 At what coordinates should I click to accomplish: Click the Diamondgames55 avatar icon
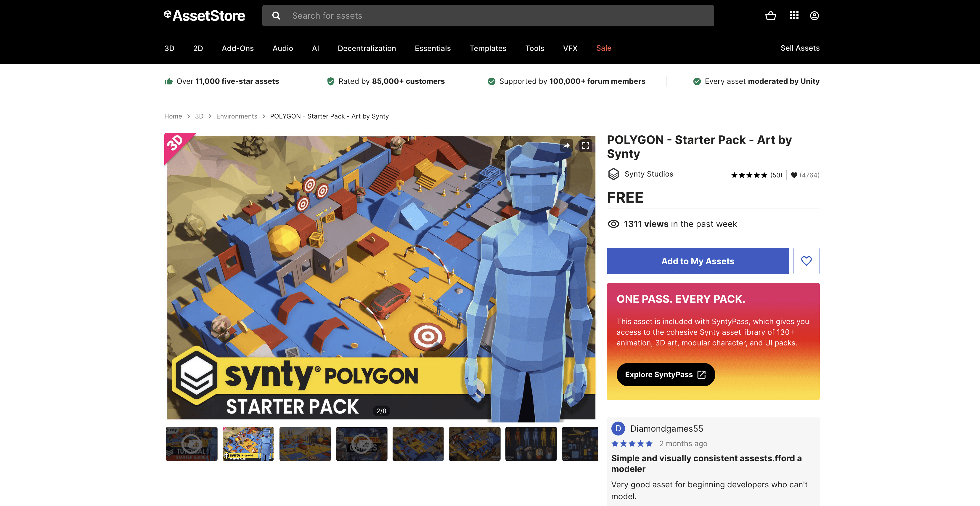[x=618, y=428]
